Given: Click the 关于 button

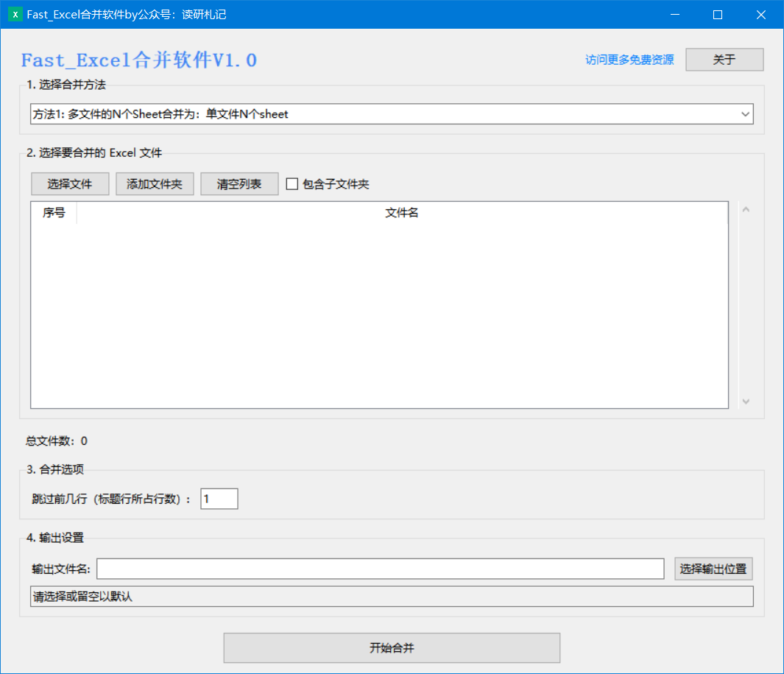Looking at the screenshot, I should 724,60.
